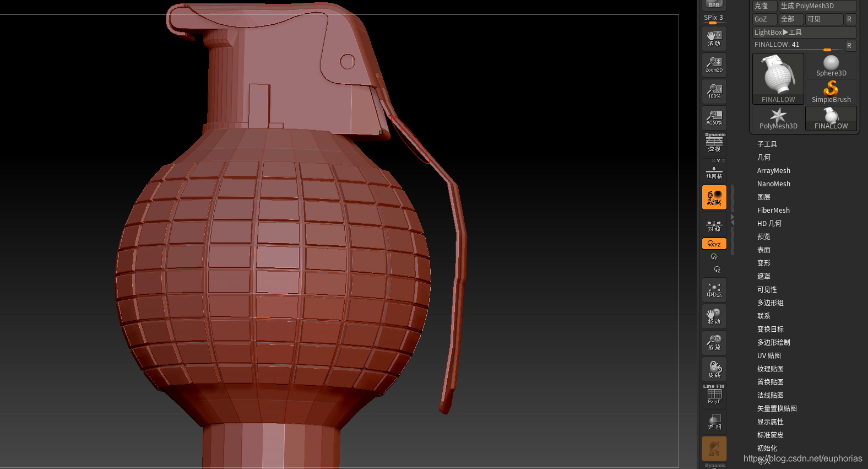Click 生成 PolyMesh3D button

coord(818,6)
